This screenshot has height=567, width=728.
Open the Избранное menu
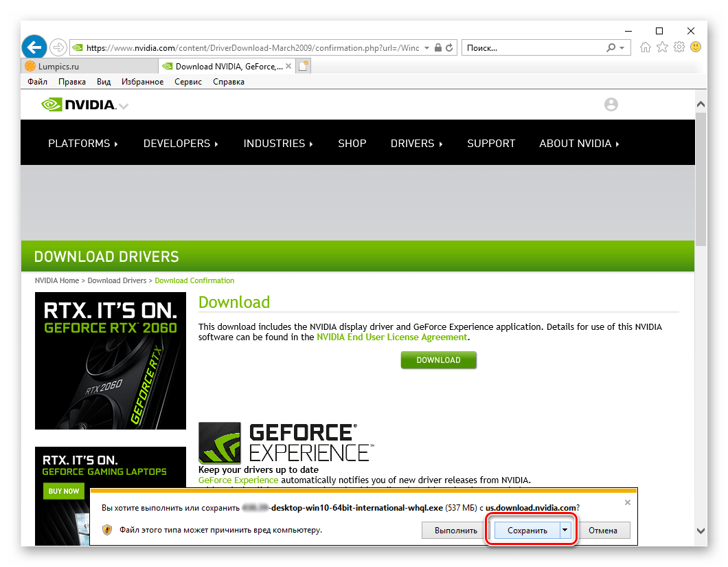143,82
